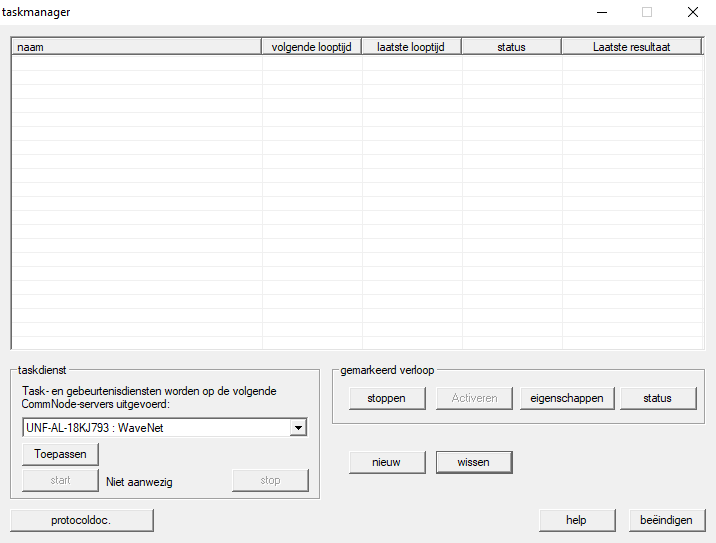716x543 pixels.
Task: Click the status column header in the table
Action: 511,47
